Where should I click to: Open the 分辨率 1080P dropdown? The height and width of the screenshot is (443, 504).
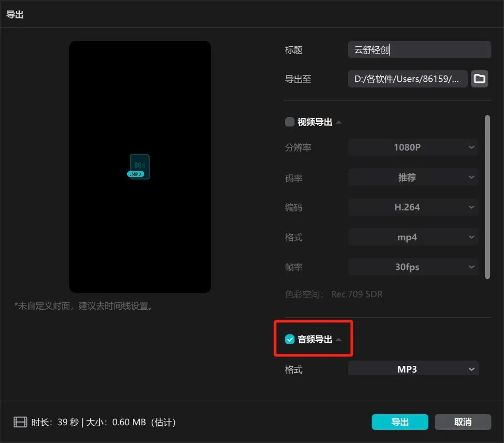point(413,147)
